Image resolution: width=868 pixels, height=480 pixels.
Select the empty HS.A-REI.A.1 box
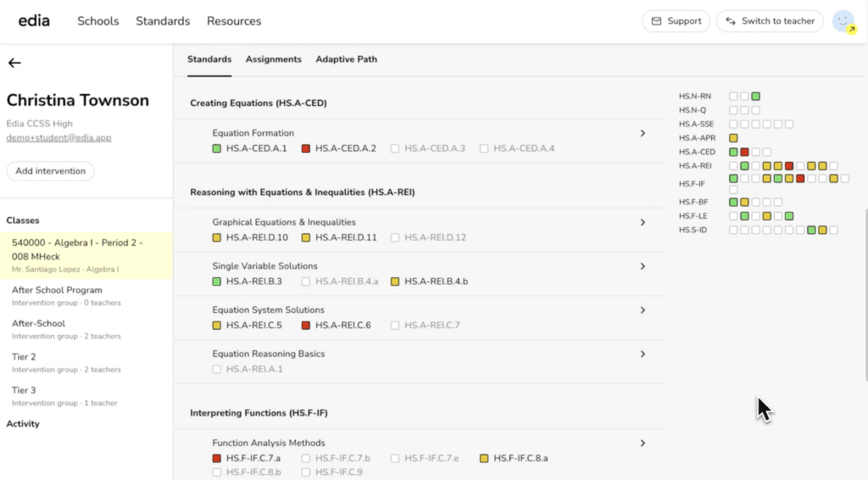tap(216, 369)
